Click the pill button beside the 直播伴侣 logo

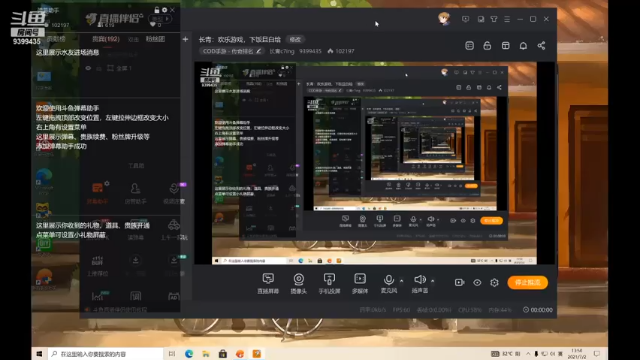coord(160,19)
